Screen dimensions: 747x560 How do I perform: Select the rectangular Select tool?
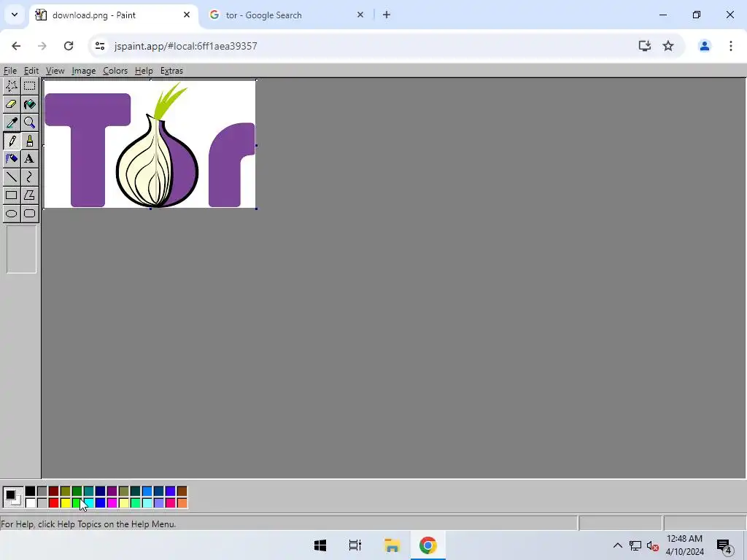[x=29, y=86]
